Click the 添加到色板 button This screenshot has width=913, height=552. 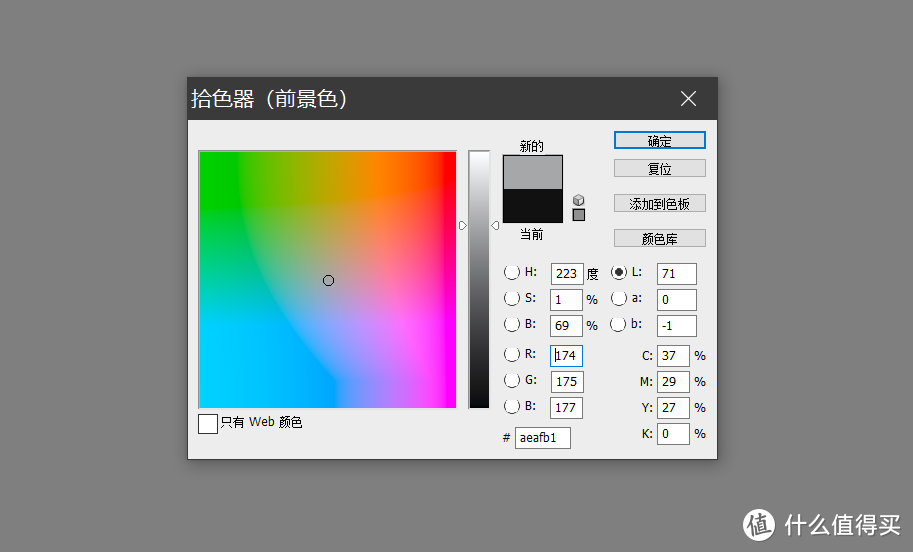pyautogui.click(x=660, y=203)
